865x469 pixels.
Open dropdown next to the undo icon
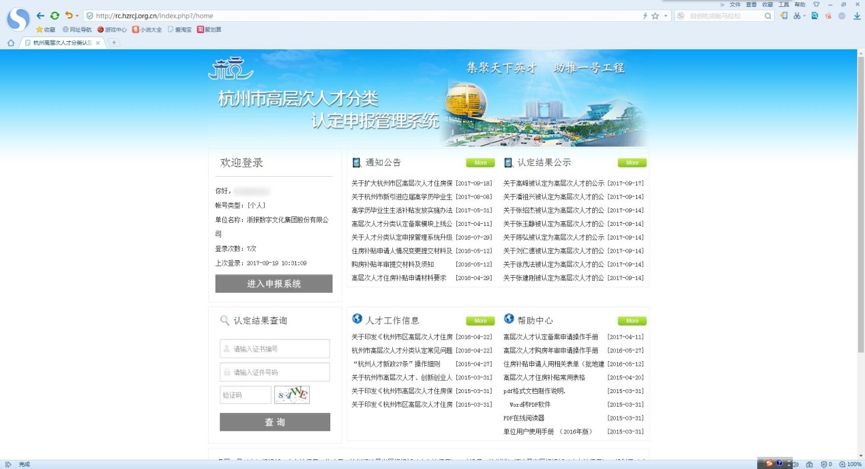click(77, 16)
